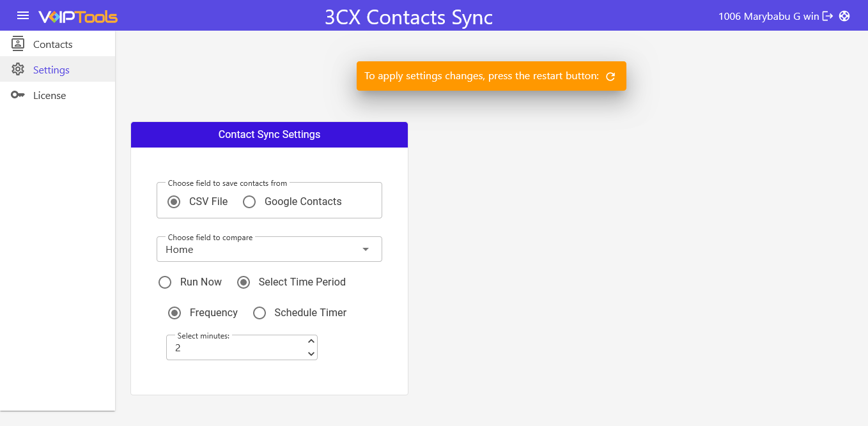Open the Contacts sidebar icon
The height and width of the screenshot is (426, 868).
click(x=19, y=43)
